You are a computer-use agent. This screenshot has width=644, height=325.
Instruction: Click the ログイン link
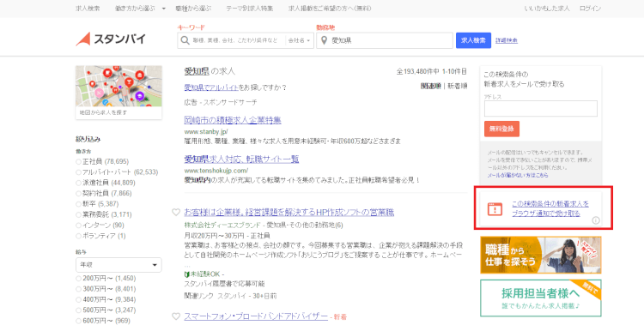[590, 9]
